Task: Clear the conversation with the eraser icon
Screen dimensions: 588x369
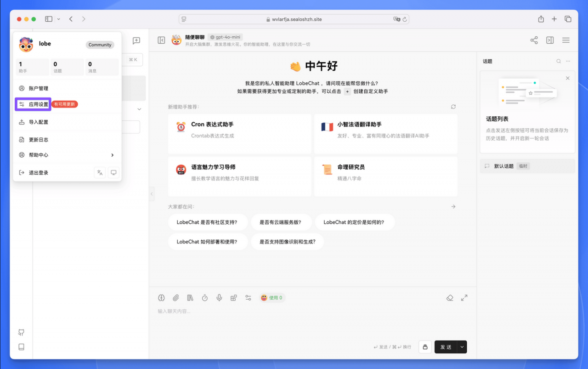Action: click(x=450, y=298)
